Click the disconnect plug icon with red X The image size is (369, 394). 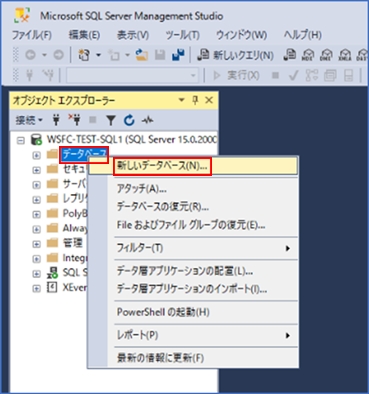[74, 120]
